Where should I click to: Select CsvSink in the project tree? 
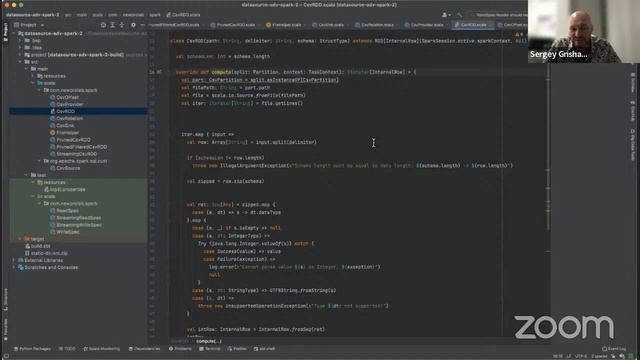click(65, 125)
